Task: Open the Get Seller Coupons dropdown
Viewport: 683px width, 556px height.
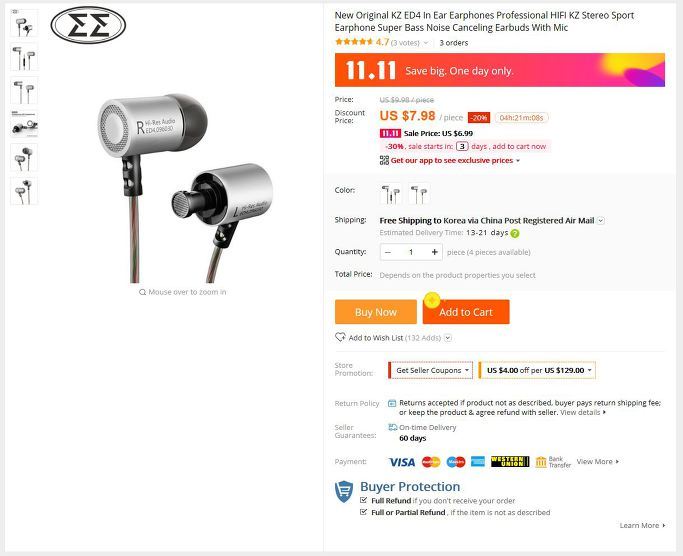Action: pos(430,370)
